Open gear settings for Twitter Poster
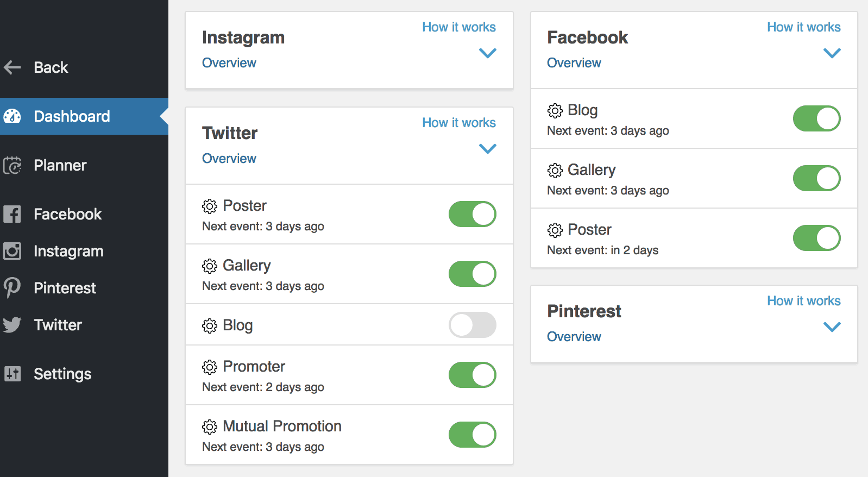The width and height of the screenshot is (868, 477). tap(210, 206)
